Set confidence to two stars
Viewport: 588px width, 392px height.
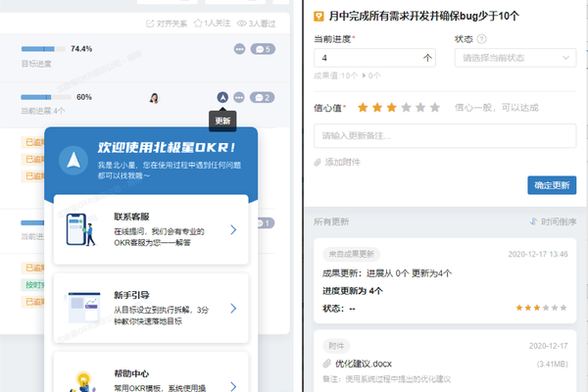coord(377,108)
